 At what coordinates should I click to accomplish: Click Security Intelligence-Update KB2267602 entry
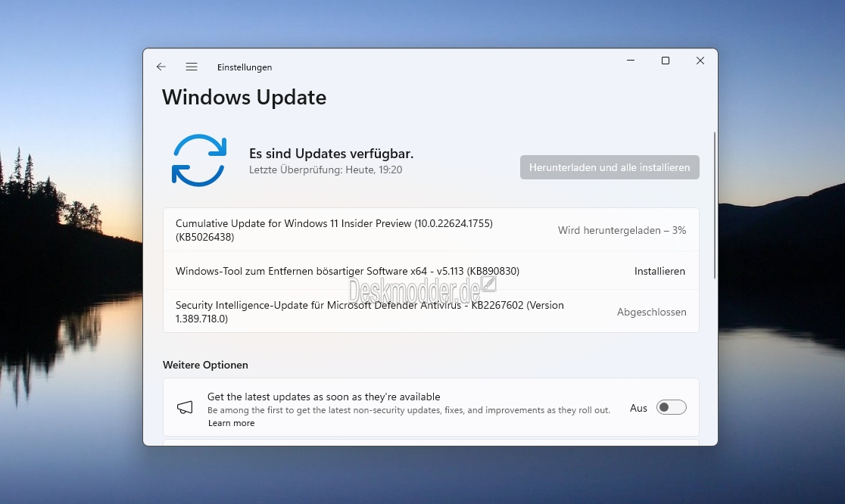(x=369, y=312)
